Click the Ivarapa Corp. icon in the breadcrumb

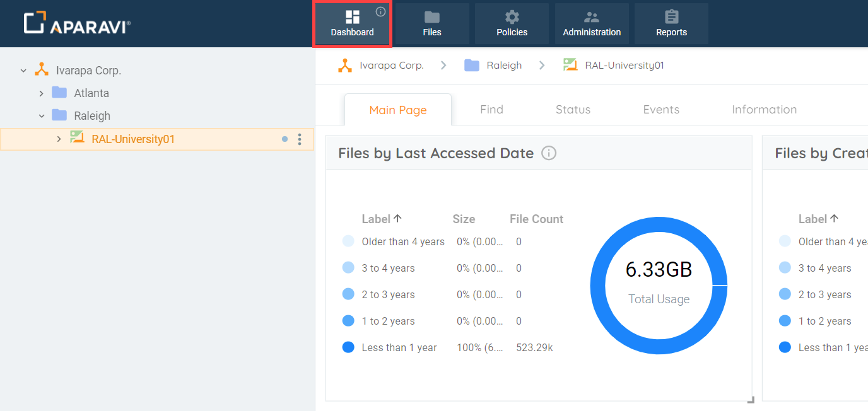[x=344, y=64]
